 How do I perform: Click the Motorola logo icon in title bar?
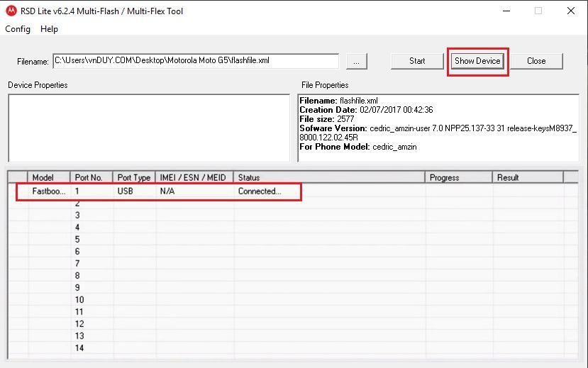pyautogui.click(x=11, y=11)
